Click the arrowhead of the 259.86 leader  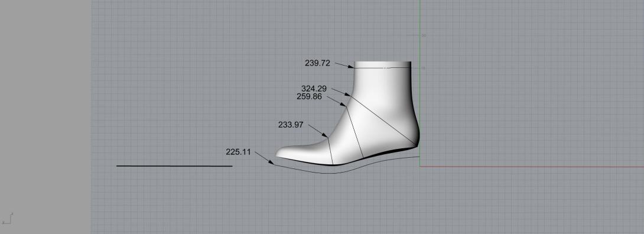coord(343,105)
